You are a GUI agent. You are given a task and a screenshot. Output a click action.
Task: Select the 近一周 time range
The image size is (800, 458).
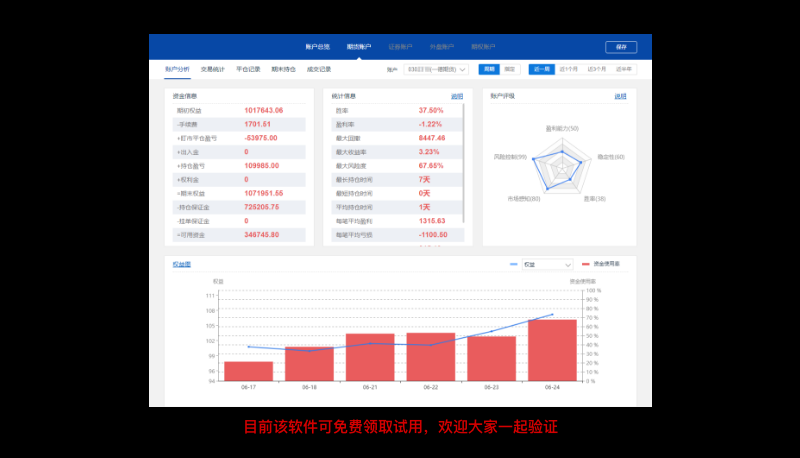pyautogui.click(x=541, y=69)
